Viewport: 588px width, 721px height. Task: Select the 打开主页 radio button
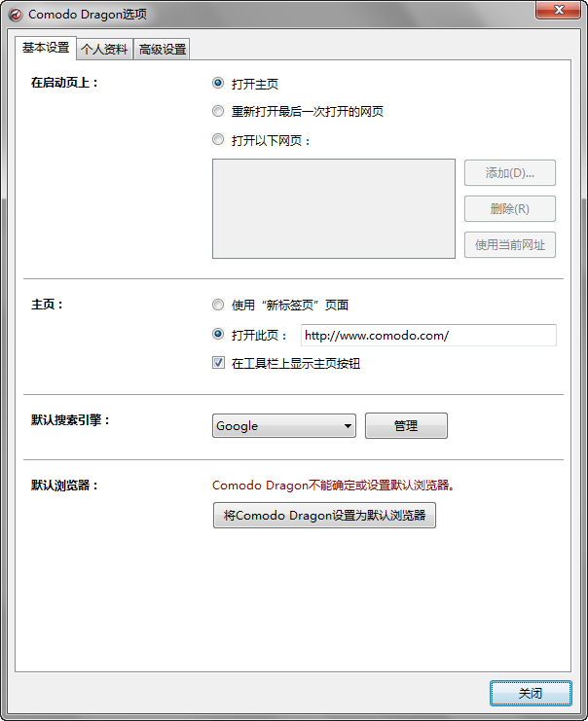point(218,84)
